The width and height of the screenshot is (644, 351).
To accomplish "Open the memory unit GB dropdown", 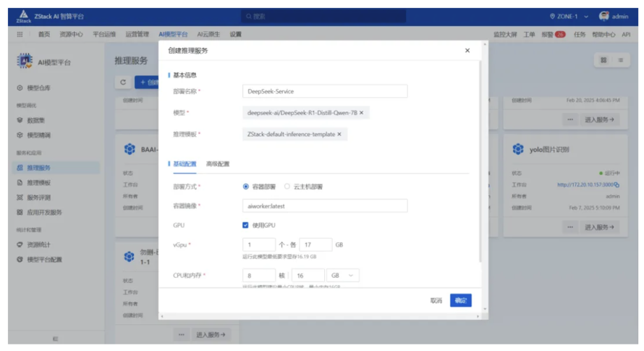I will tap(342, 276).
